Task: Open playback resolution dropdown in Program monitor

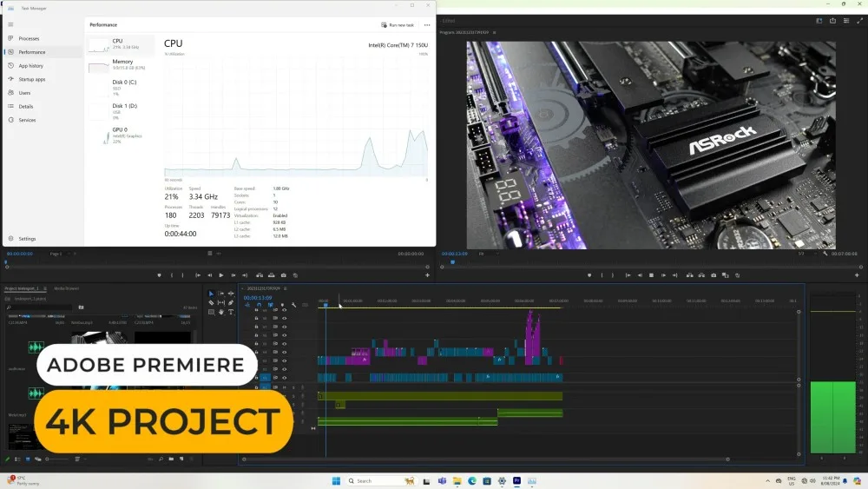Action: click(806, 253)
